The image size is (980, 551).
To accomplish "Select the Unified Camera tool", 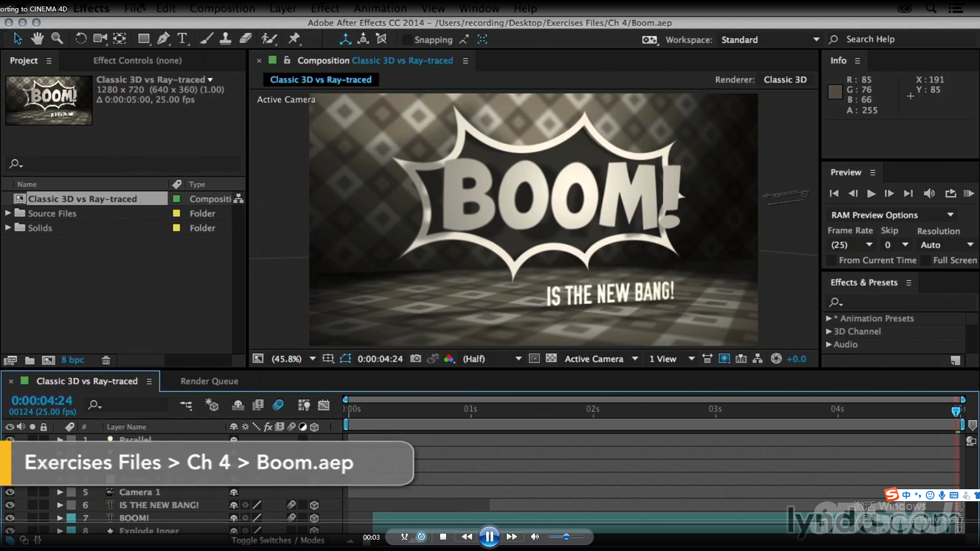I will pos(100,38).
